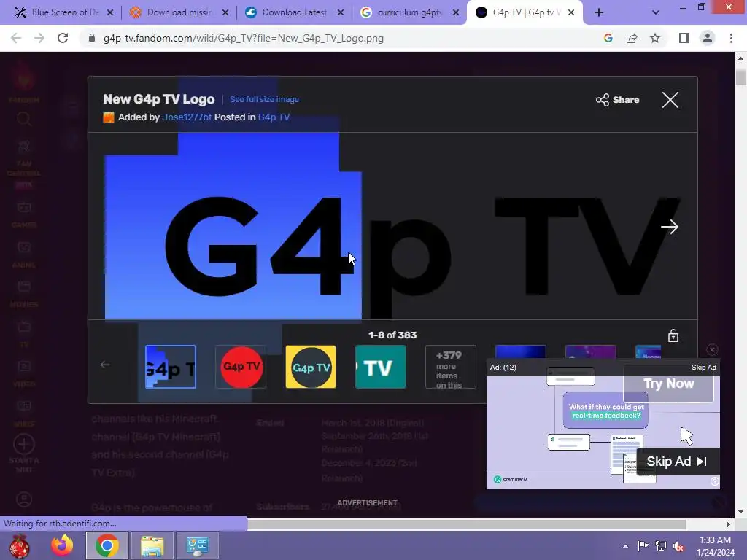Open G4p TV posted-in link
Viewport: 747px width, 560px height.
tap(274, 117)
